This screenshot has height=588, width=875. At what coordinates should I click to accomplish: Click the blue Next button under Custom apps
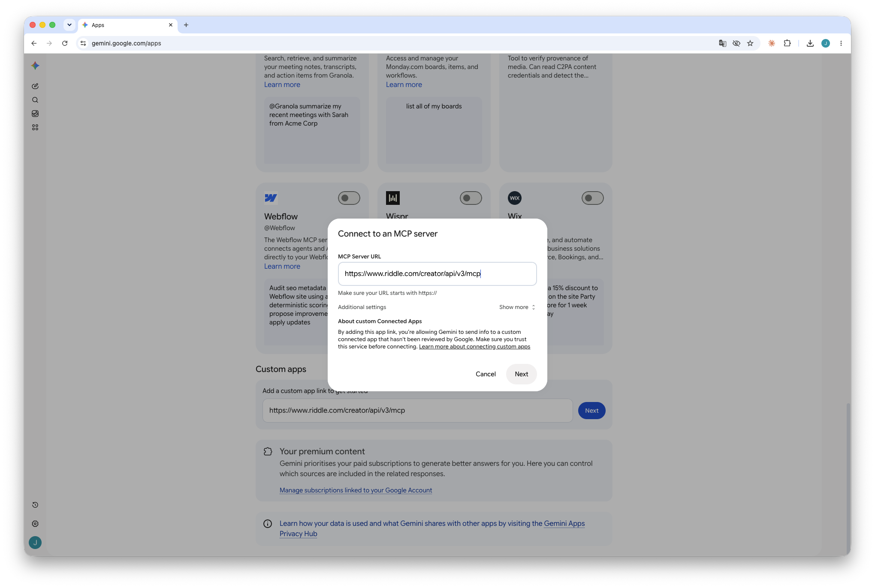(592, 411)
